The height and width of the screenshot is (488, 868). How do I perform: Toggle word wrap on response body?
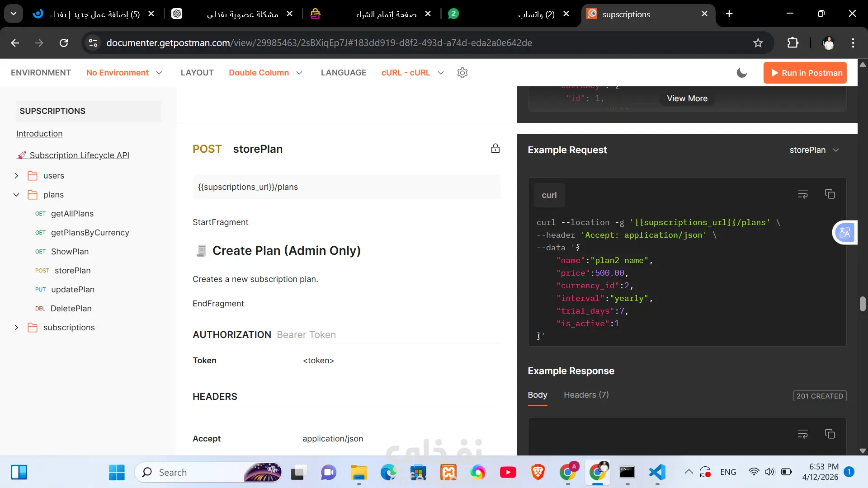coord(802,434)
